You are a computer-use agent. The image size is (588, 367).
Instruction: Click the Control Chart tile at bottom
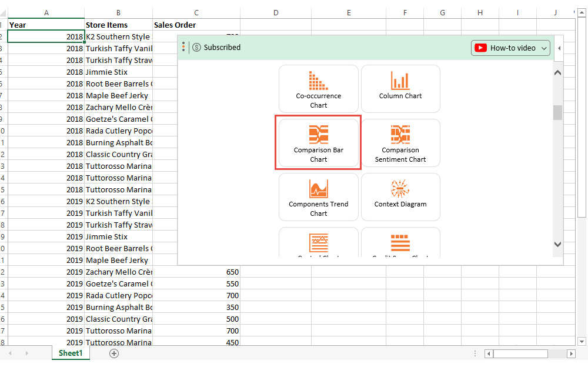click(x=318, y=242)
